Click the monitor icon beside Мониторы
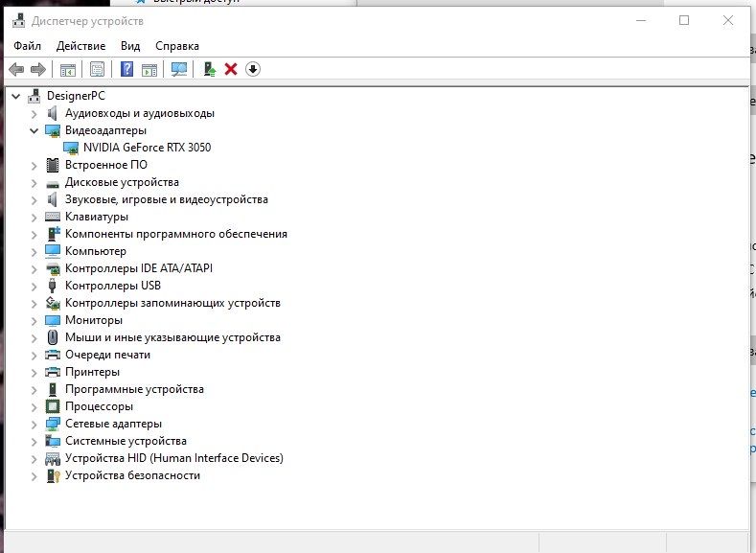The image size is (756, 553). pos(53,320)
